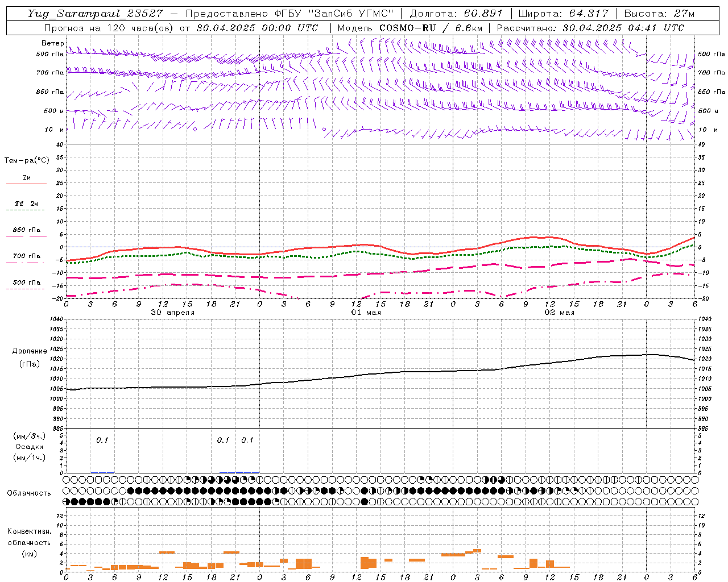Click the 700 гПа temperature legend entry

[26, 256]
